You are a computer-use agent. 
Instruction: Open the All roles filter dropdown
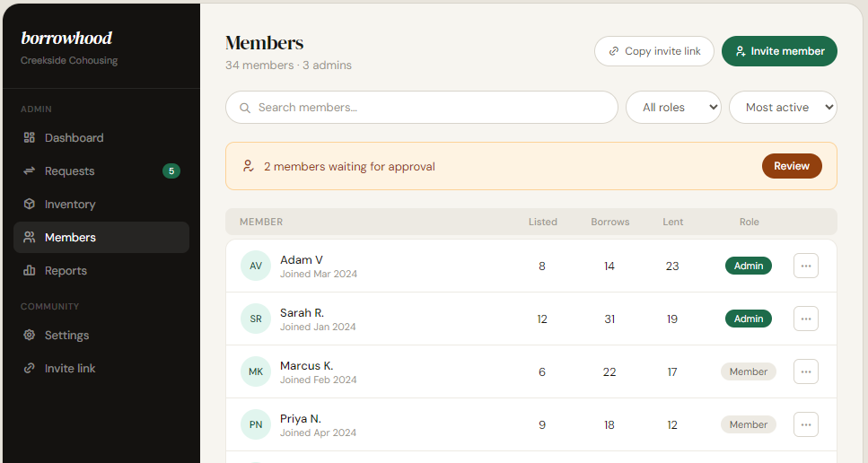[x=673, y=108]
